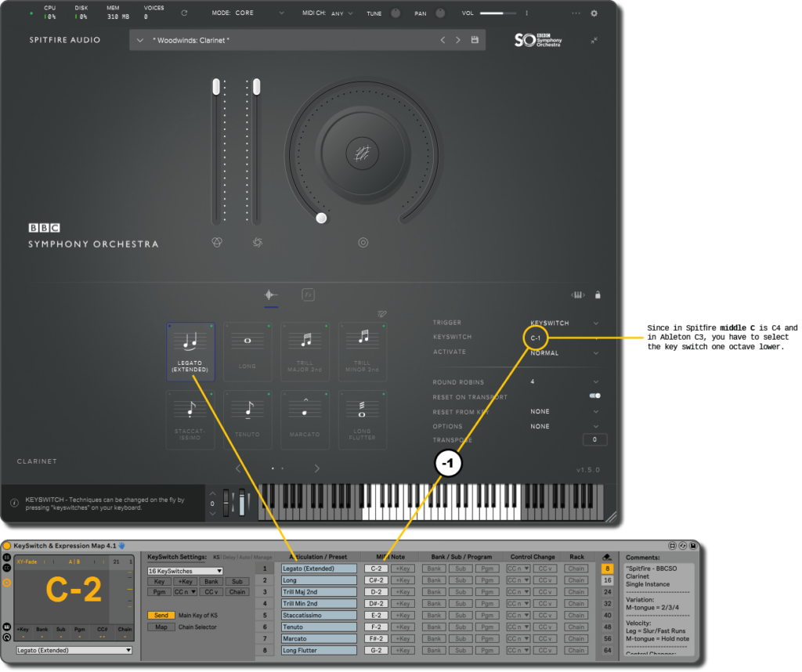Select the 24 slot count button

[607, 591]
